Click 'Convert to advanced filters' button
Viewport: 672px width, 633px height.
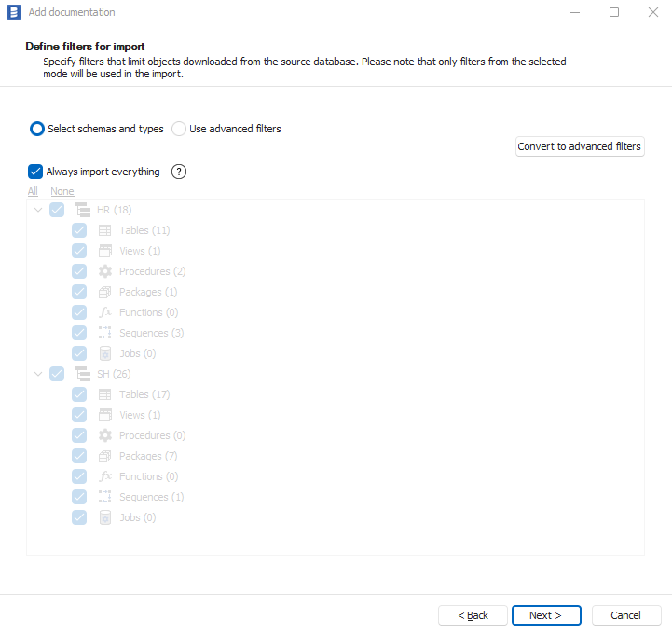[x=580, y=146]
